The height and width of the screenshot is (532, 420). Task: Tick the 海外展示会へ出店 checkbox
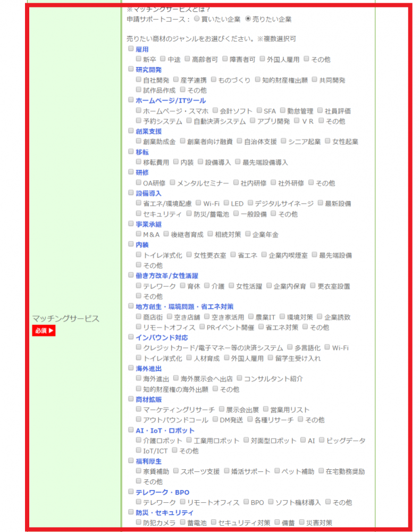tap(175, 378)
